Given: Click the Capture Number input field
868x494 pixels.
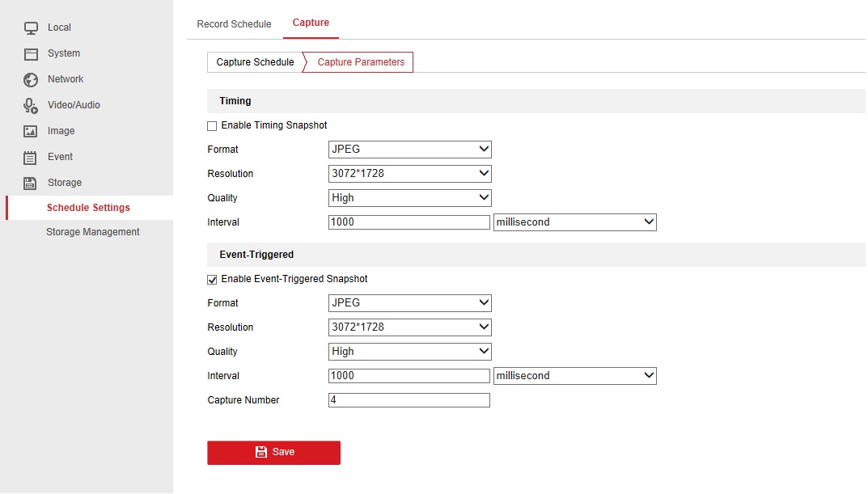Looking at the screenshot, I should [409, 400].
